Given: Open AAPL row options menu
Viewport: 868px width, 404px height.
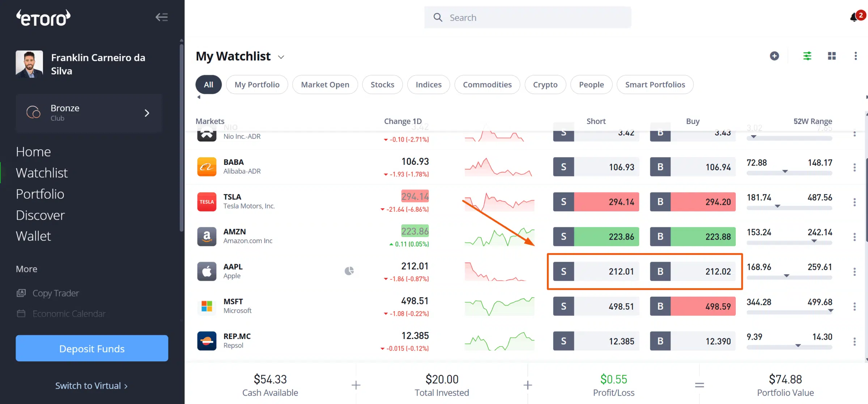Looking at the screenshot, I should (855, 271).
